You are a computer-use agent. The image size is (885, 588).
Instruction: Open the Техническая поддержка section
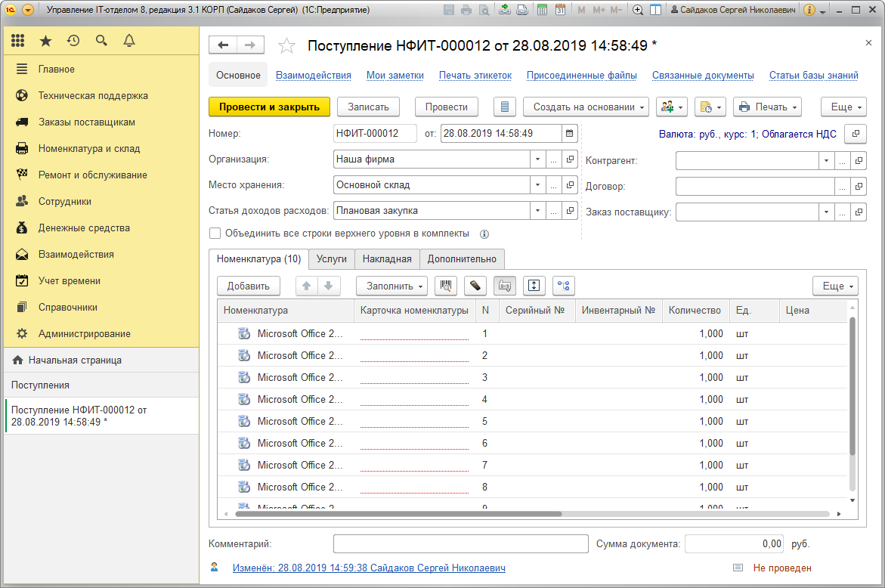(x=93, y=96)
